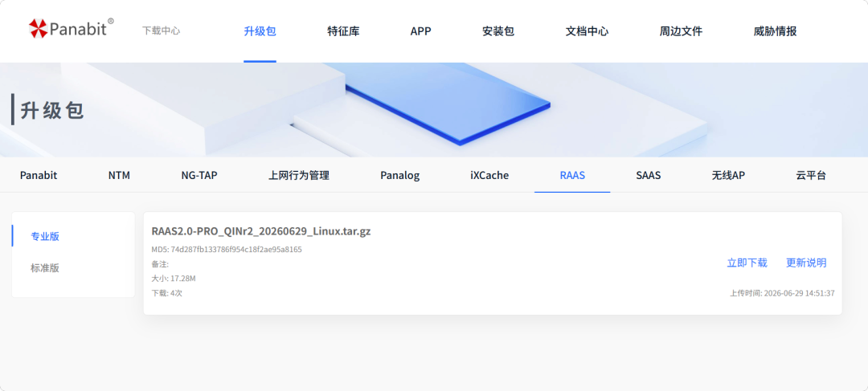
Task: Select 专业版 in the side list
Action: 45,236
